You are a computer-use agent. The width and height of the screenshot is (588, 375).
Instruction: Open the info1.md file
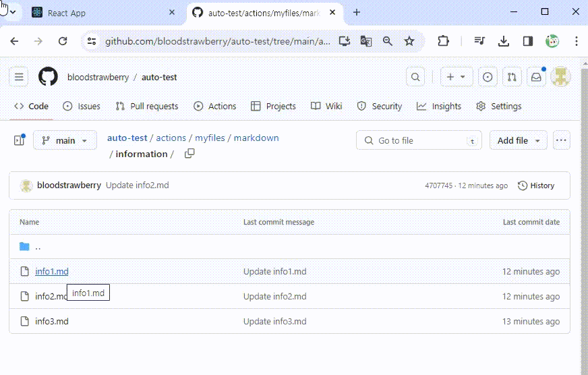52,271
